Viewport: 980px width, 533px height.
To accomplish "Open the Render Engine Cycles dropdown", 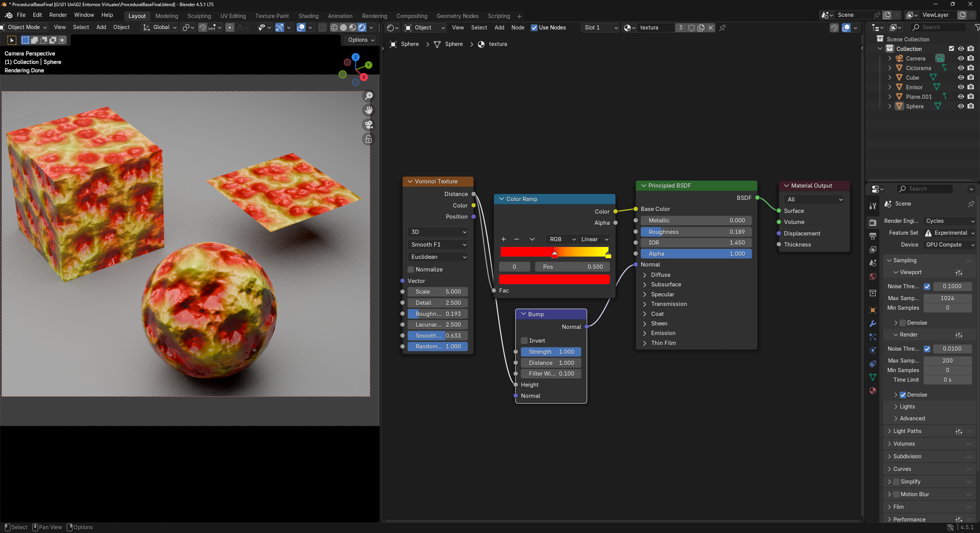I will pyautogui.click(x=949, y=221).
